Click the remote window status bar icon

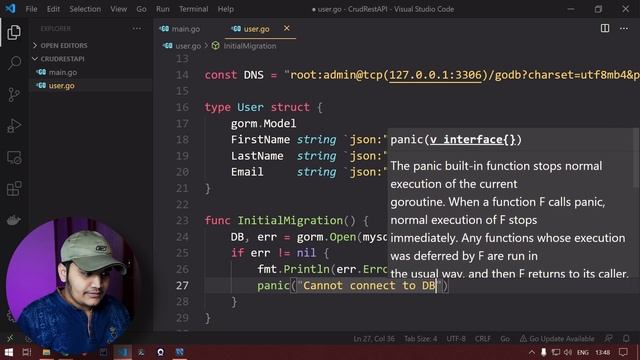pyautogui.click(x=10, y=338)
